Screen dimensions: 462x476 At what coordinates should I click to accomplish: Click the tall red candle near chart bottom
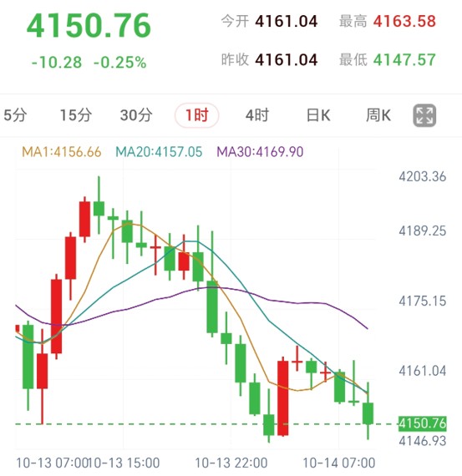click(x=283, y=397)
